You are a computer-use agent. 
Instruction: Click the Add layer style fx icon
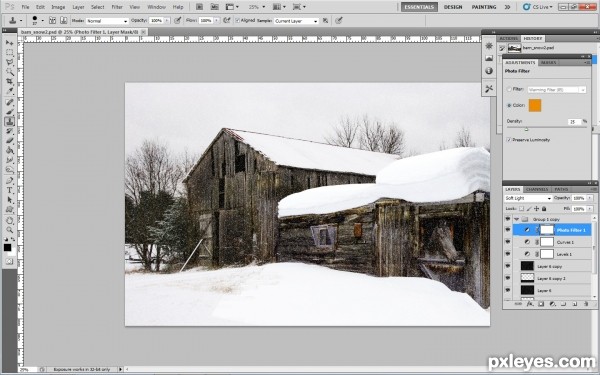530,304
